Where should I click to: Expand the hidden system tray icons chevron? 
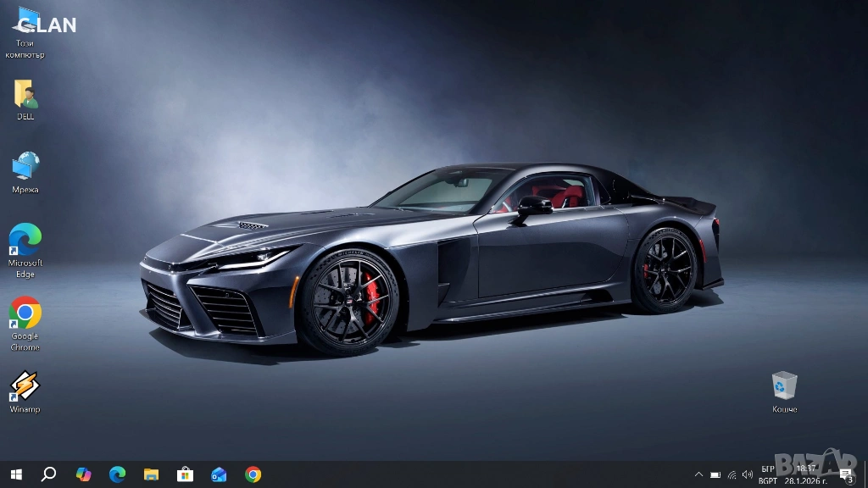tap(698, 474)
